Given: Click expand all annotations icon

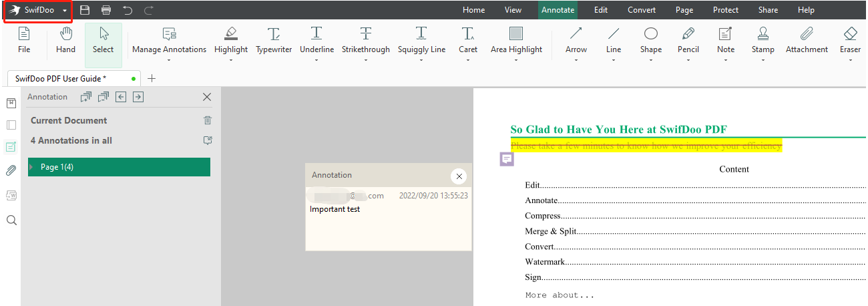Looking at the screenshot, I should click(85, 97).
